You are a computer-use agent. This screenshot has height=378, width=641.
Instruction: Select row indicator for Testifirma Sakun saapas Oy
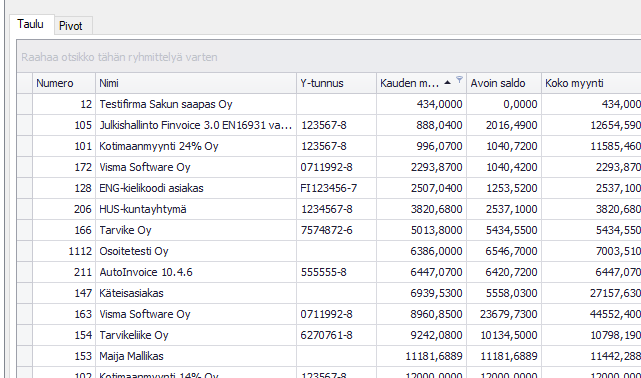[x=25, y=104]
